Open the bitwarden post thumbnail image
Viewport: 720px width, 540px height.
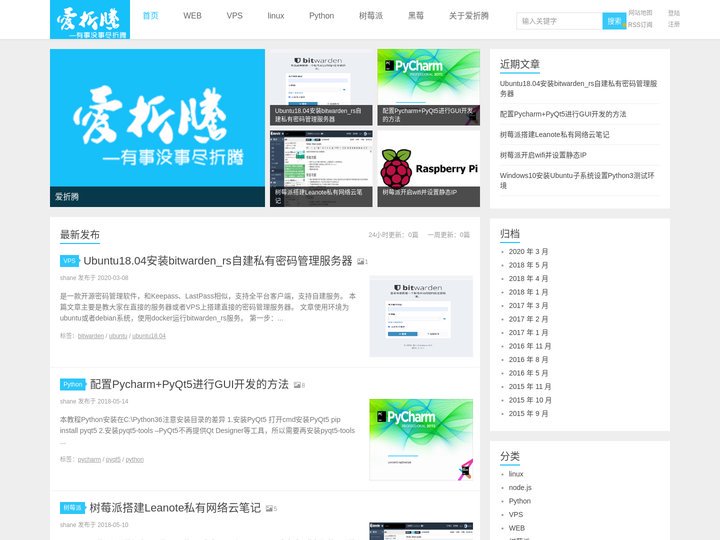tap(421, 316)
